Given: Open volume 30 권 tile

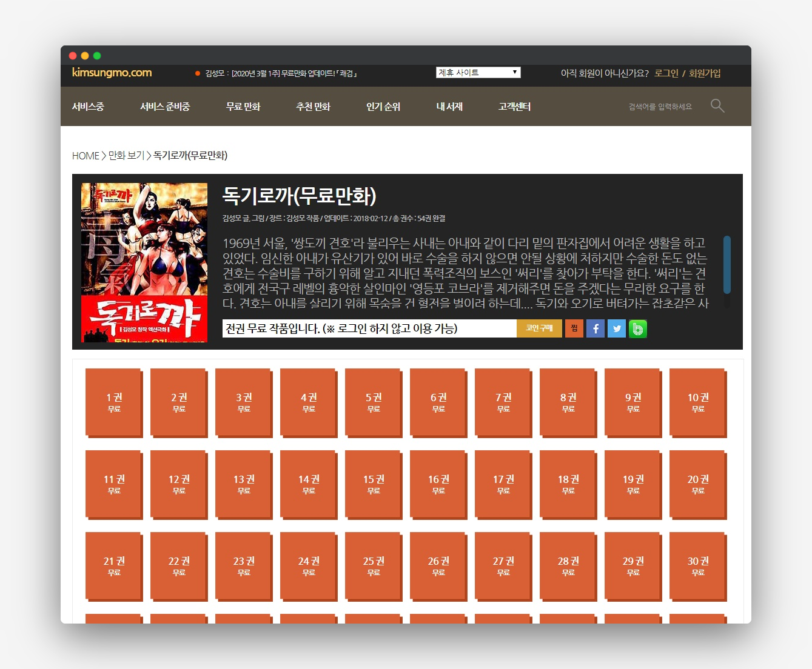Looking at the screenshot, I should [x=698, y=566].
